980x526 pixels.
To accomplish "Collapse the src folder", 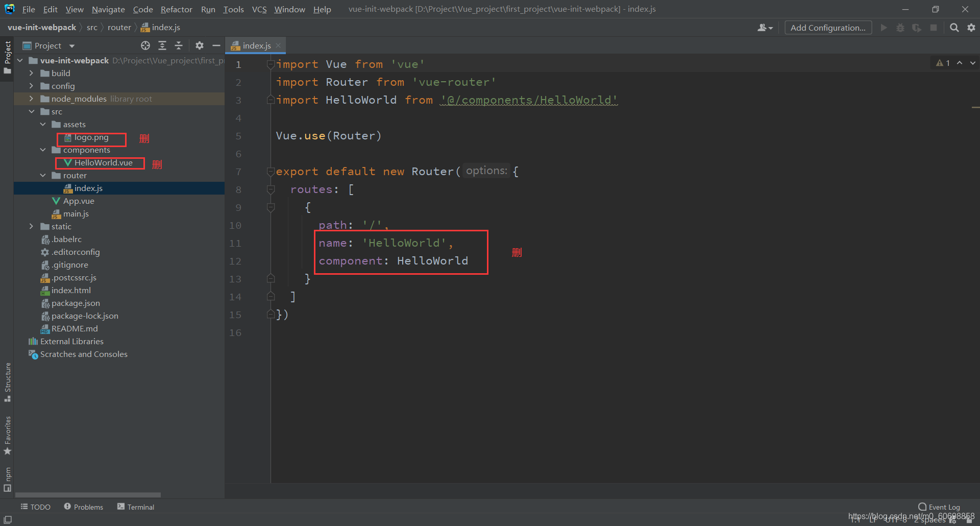I will point(32,111).
